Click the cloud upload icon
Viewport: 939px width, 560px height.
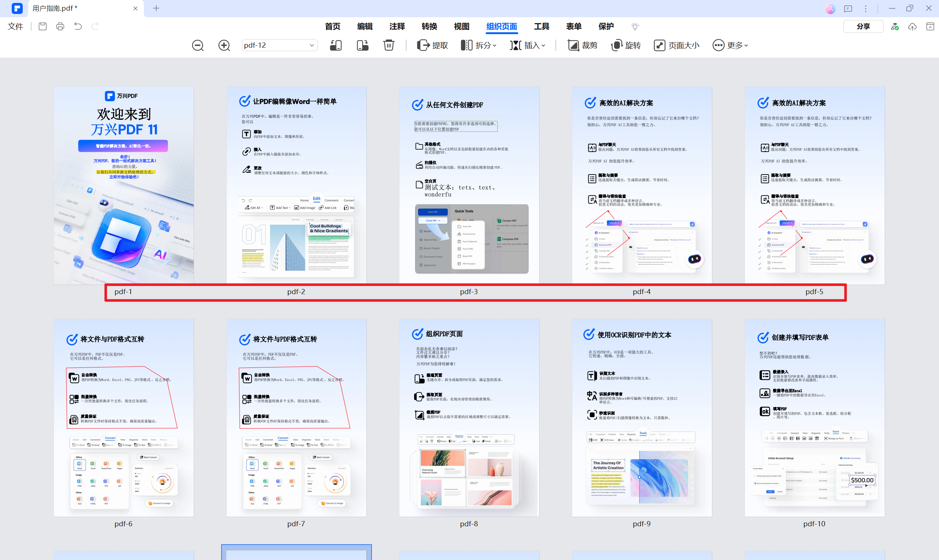click(x=912, y=26)
